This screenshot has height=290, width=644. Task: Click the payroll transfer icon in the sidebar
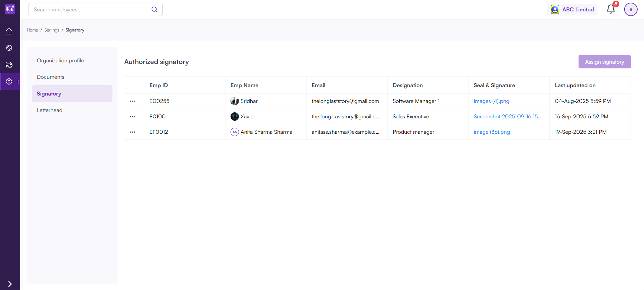click(9, 65)
